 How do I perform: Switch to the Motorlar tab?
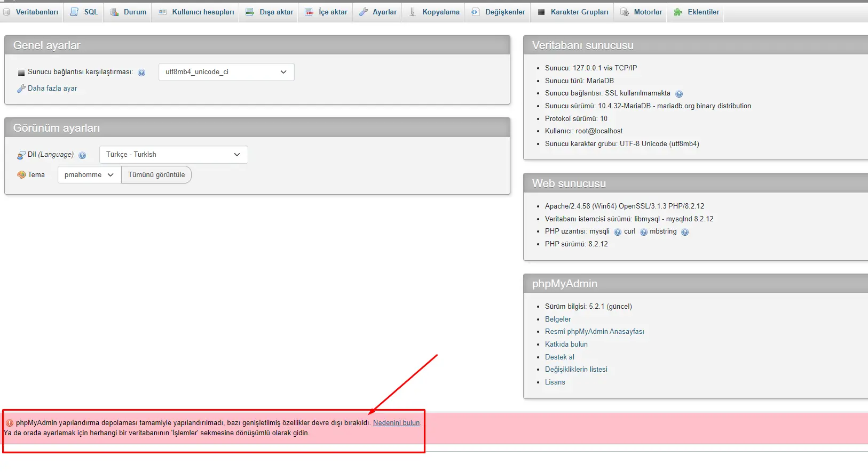point(641,12)
